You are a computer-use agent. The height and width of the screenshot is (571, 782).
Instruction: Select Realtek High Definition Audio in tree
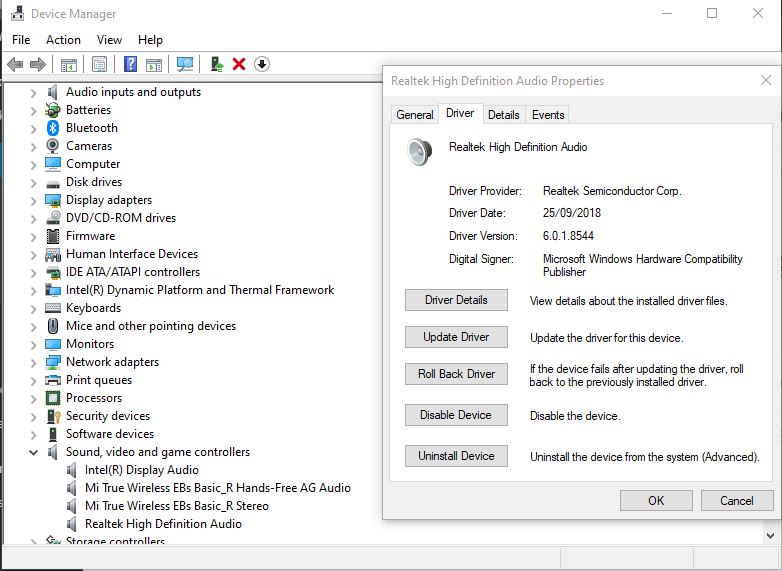(163, 524)
